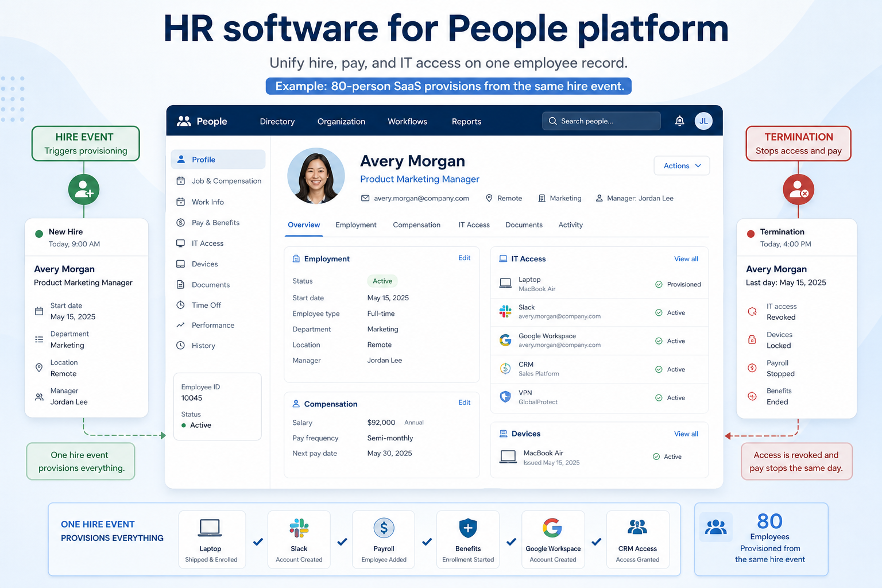Open History in sidebar

tap(218, 346)
